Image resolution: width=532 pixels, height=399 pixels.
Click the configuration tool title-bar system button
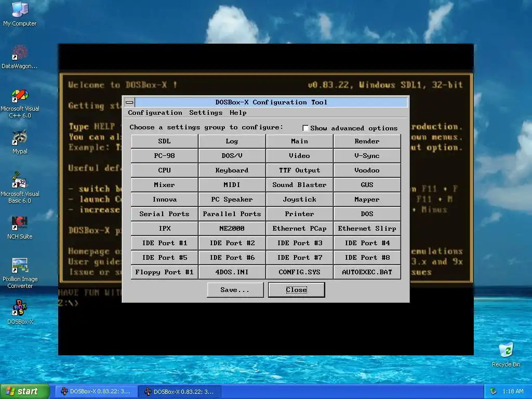129,102
